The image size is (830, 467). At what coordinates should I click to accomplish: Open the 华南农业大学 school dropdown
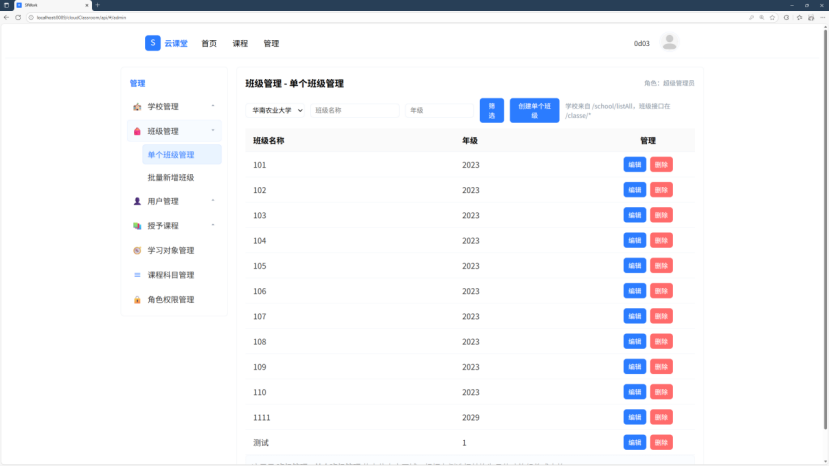coord(275,110)
